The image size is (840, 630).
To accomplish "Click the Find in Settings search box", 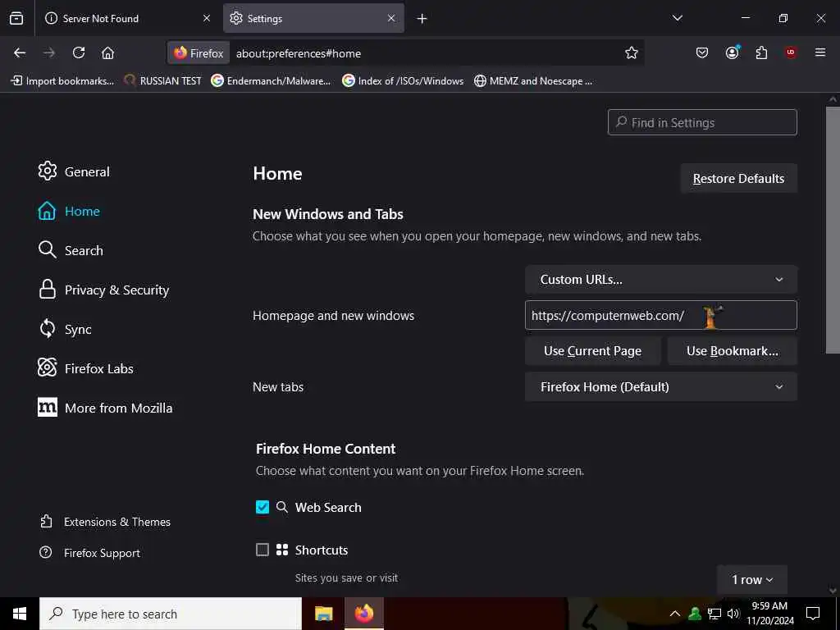I will click(x=702, y=123).
